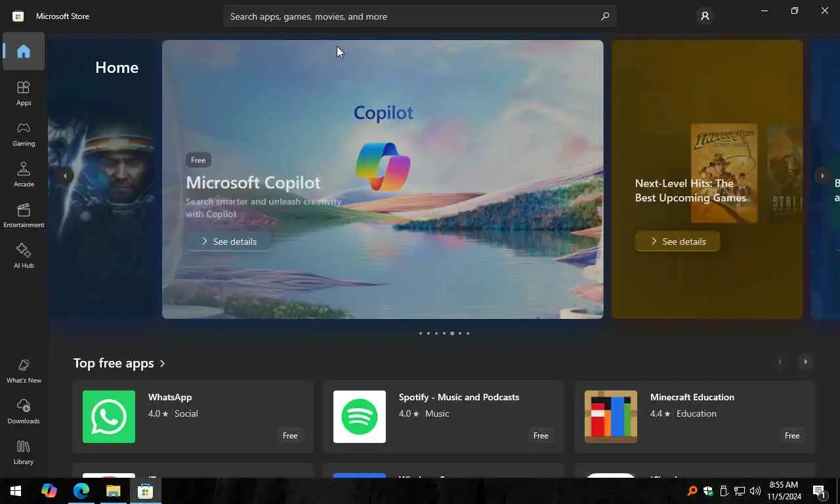Click the Music category under Spotify
The height and width of the screenshot is (504, 840).
tap(437, 414)
